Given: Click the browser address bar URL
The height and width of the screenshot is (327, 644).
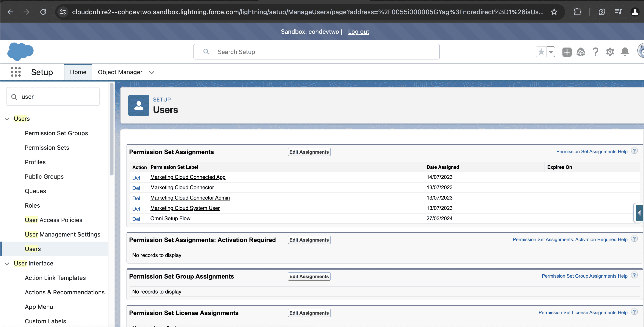Looking at the screenshot, I should tap(307, 12).
